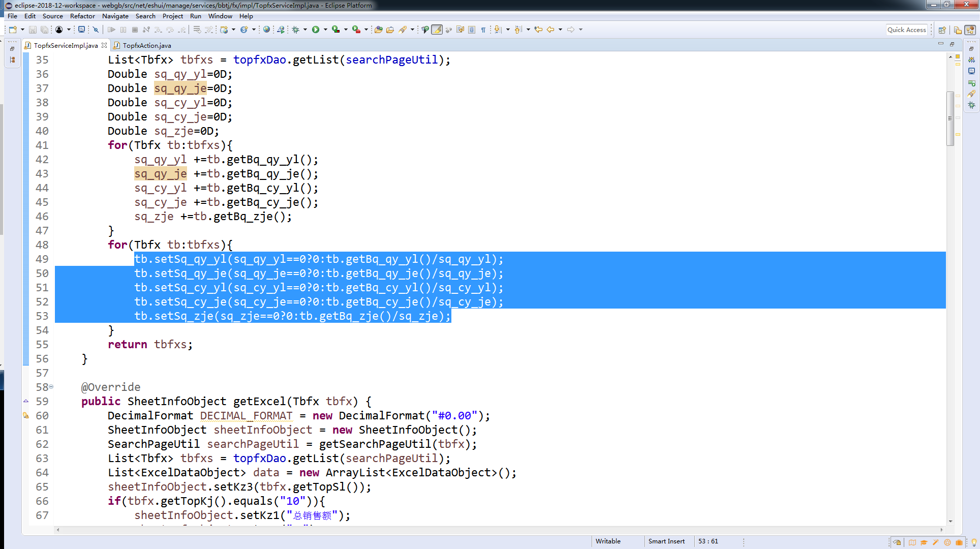Viewport: 980px width, 549px height.
Task: Open the Project menu
Action: 172,16
